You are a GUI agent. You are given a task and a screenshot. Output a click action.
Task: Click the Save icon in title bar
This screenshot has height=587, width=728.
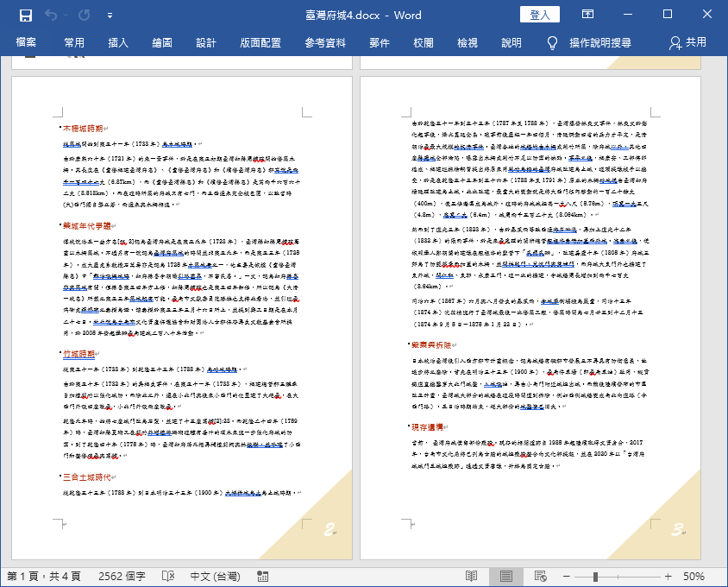click(26, 16)
